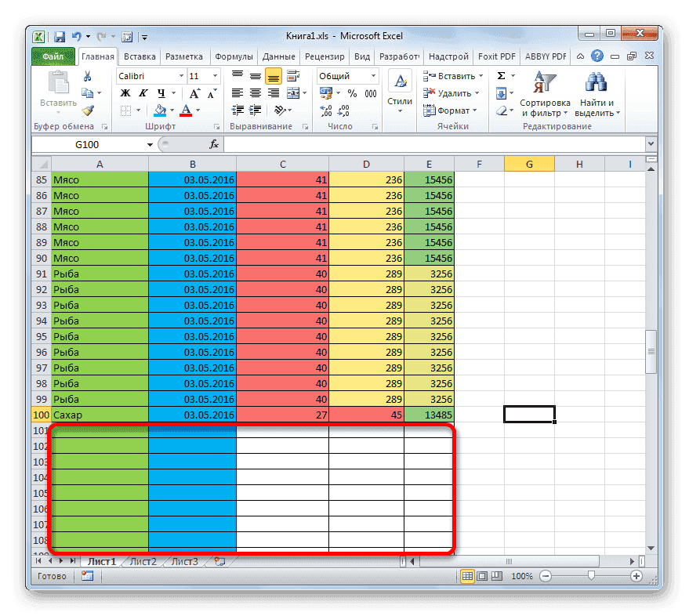The image size is (689, 616).
Task: Click the Format Painter icon
Action: coord(89,111)
